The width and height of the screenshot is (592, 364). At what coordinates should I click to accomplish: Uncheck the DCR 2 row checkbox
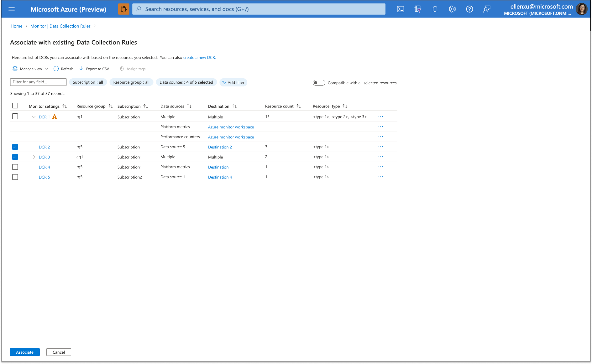tap(15, 147)
